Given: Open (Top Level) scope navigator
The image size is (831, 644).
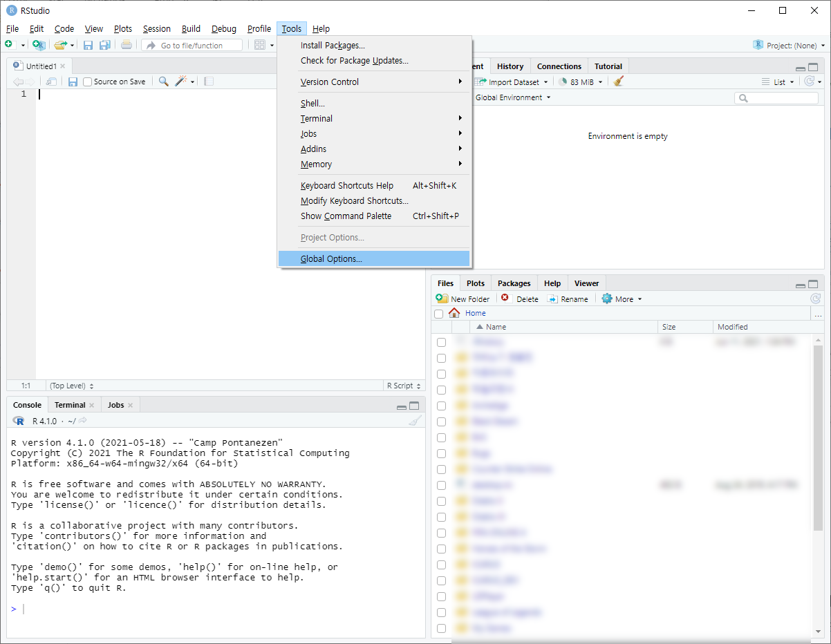Looking at the screenshot, I should [x=72, y=386].
